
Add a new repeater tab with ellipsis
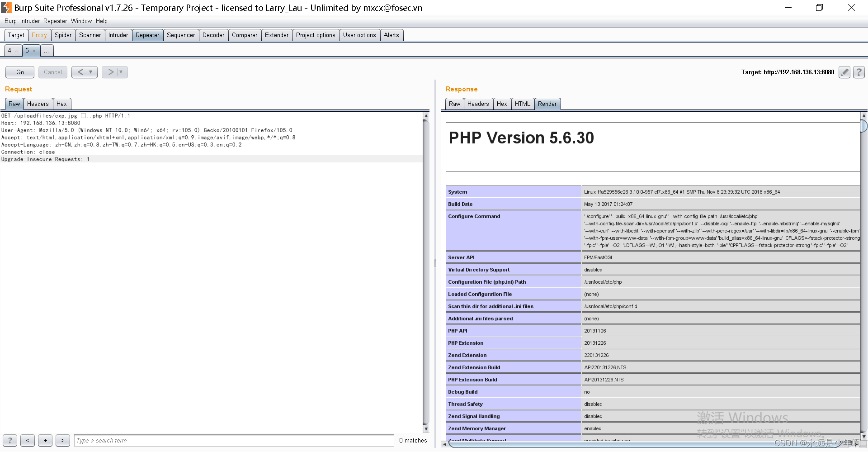click(x=47, y=51)
